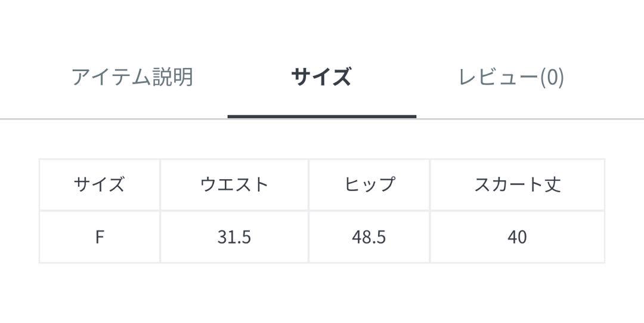Select the サイズ tab

[x=321, y=77]
